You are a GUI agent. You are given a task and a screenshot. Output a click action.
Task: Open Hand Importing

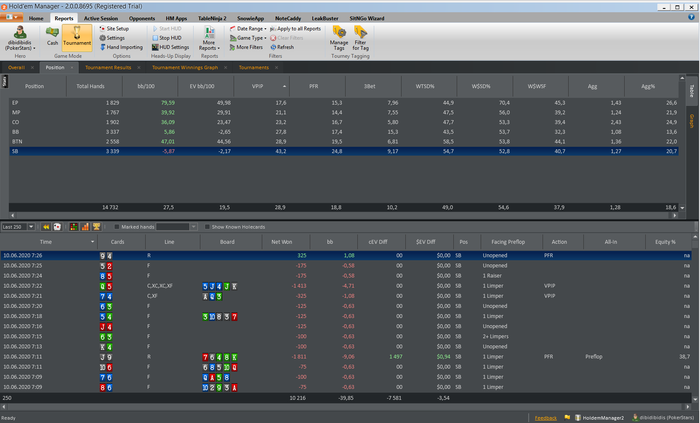(x=121, y=47)
